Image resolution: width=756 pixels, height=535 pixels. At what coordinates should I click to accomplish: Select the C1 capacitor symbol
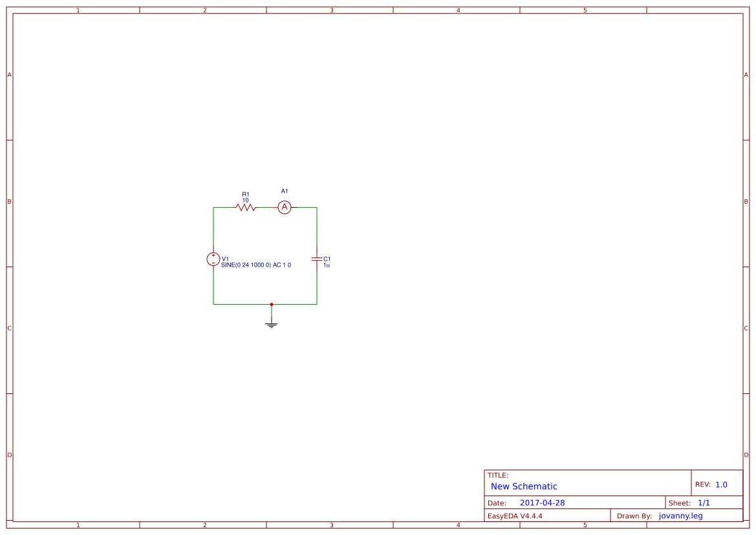click(317, 259)
